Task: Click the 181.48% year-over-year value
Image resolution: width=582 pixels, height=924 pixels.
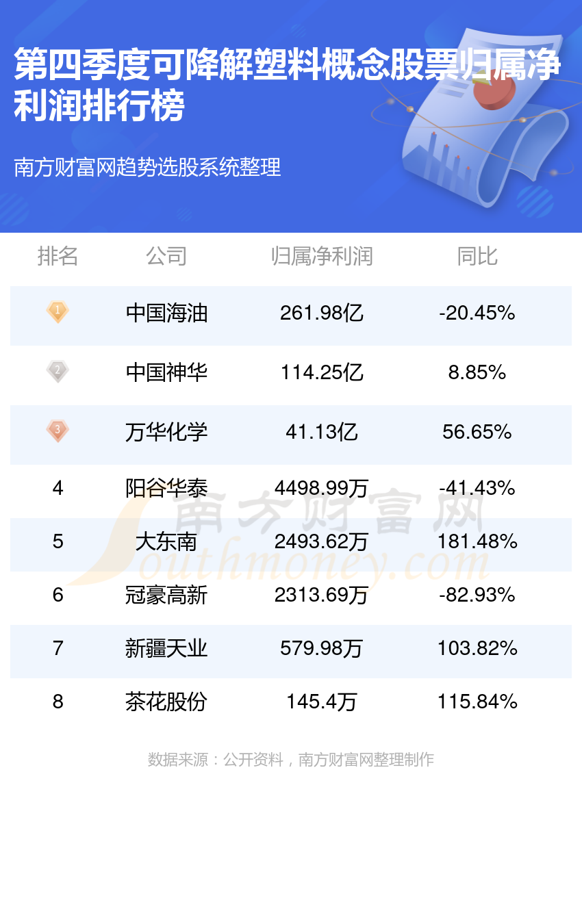Action: pos(477,541)
